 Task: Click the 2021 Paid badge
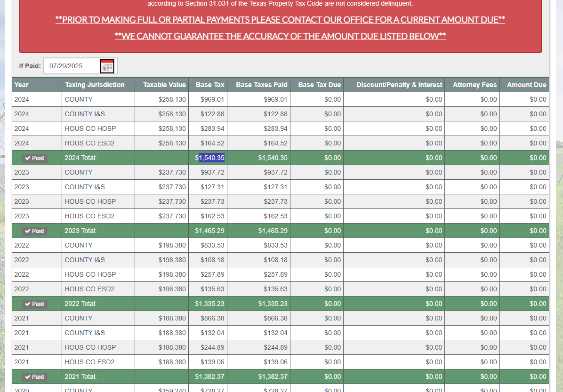pyautogui.click(x=34, y=377)
